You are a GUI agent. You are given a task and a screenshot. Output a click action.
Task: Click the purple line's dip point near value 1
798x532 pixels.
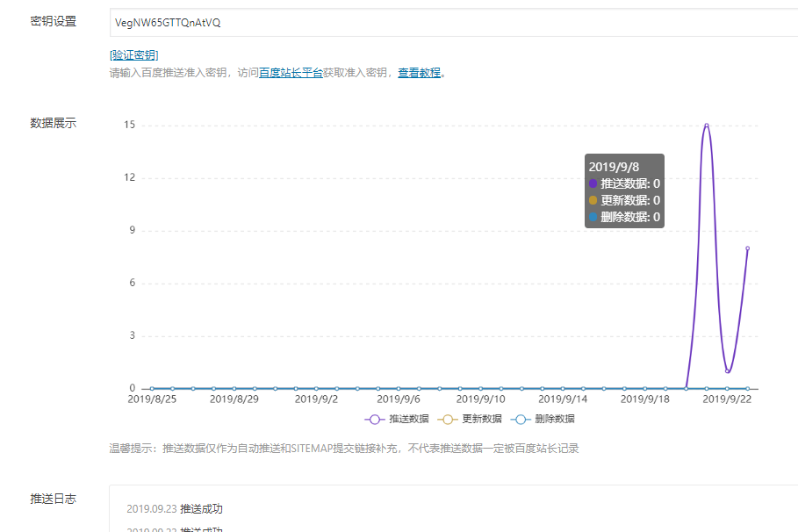pos(727,371)
